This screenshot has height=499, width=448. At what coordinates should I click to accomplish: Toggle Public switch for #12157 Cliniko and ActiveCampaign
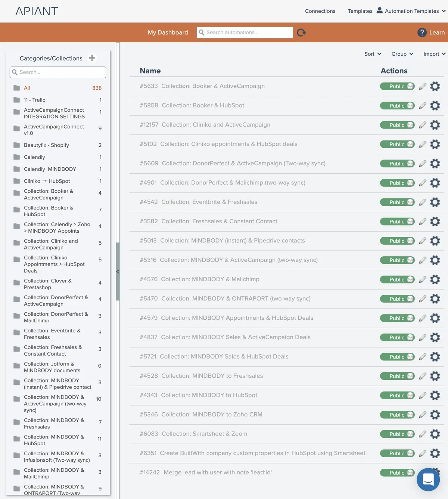tap(397, 125)
